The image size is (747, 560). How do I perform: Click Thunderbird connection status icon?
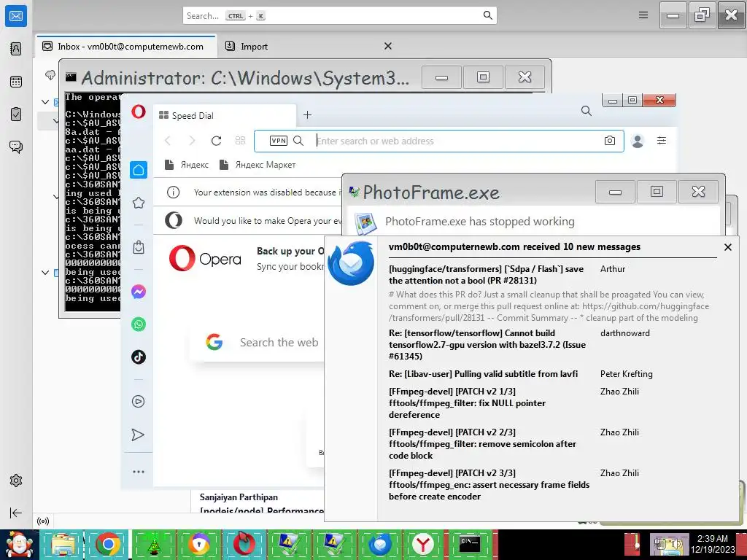tap(43, 521)
